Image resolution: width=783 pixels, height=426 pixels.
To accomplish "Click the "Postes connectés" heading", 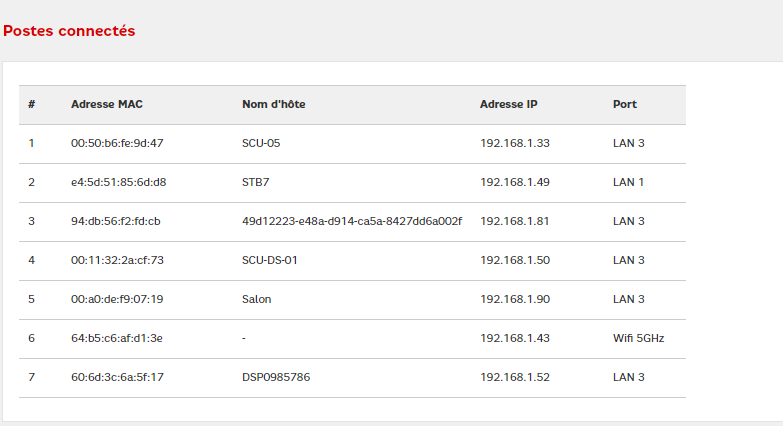I will (x=69, y=31).
